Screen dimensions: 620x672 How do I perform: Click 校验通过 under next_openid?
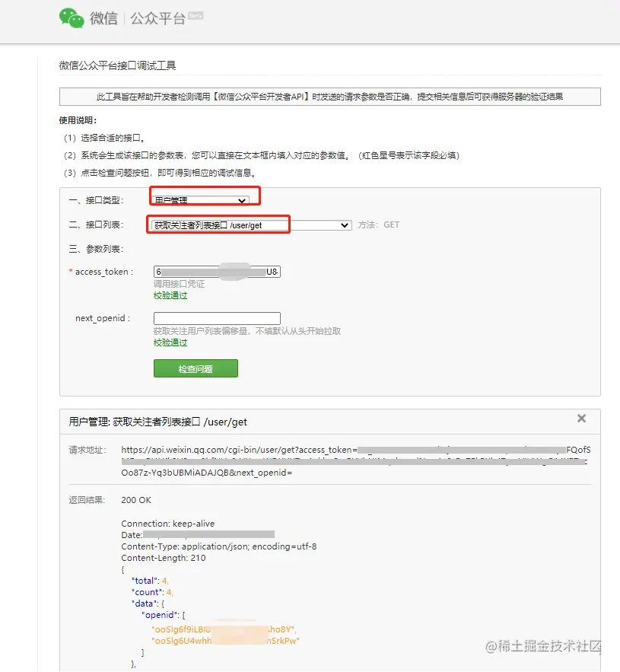pos(170,342)
